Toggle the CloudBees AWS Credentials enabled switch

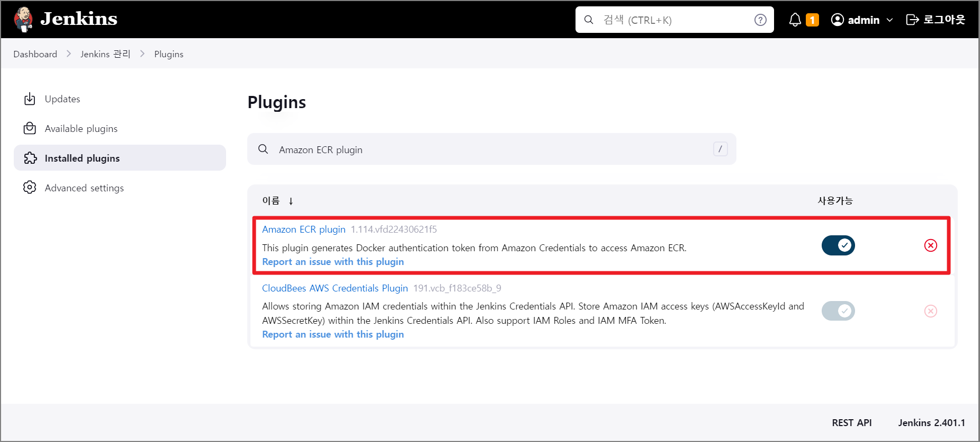tap(838, 311)
